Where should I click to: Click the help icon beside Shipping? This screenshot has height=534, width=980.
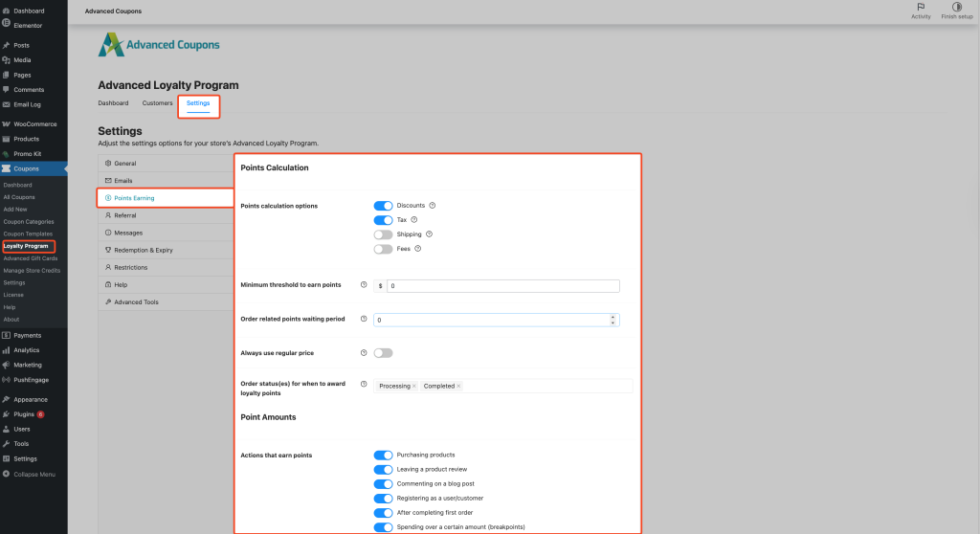coord(429,234)
